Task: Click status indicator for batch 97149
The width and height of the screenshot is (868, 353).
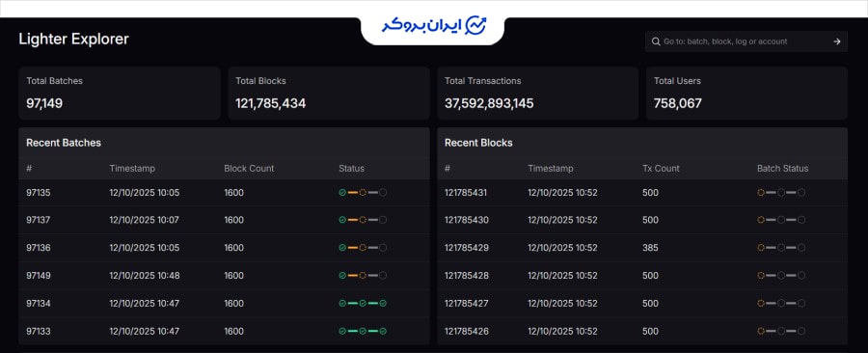Action: tap(363, 276)
